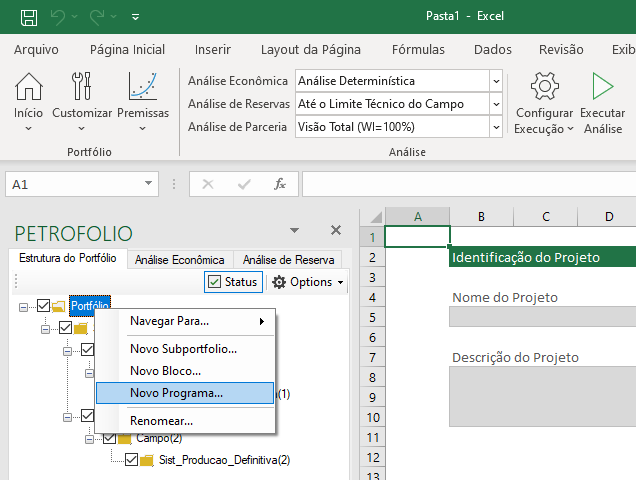Open the Análise Econômica dropdown
This screenshot has height=480, width=636.
click(496, 81)
